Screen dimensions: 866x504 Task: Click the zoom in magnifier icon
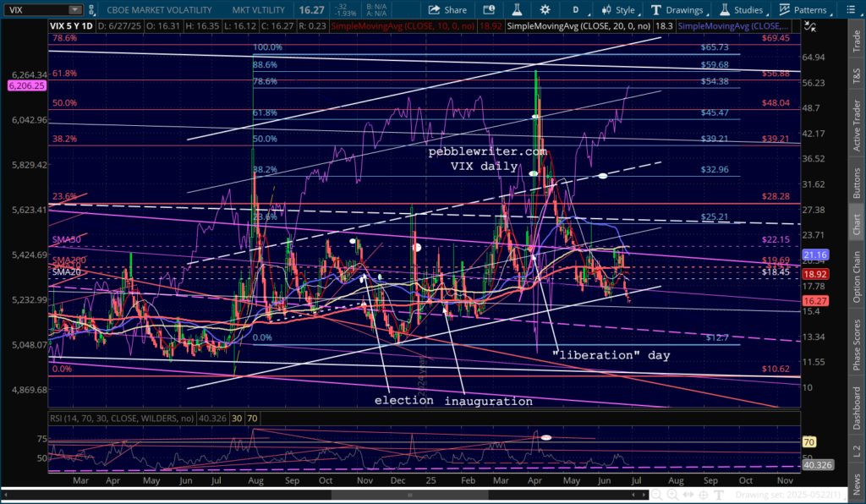click(672, 495)
